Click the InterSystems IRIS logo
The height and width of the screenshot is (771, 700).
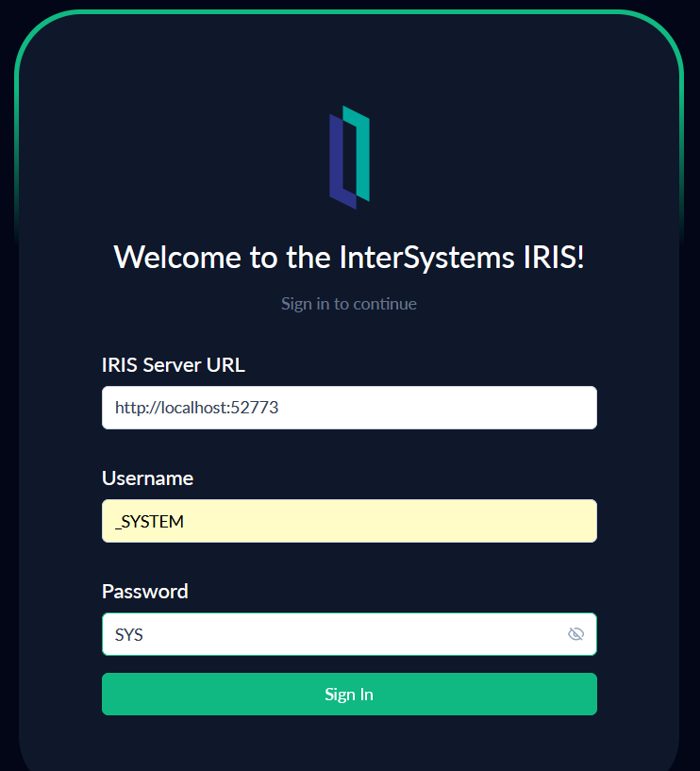[349, 158]
